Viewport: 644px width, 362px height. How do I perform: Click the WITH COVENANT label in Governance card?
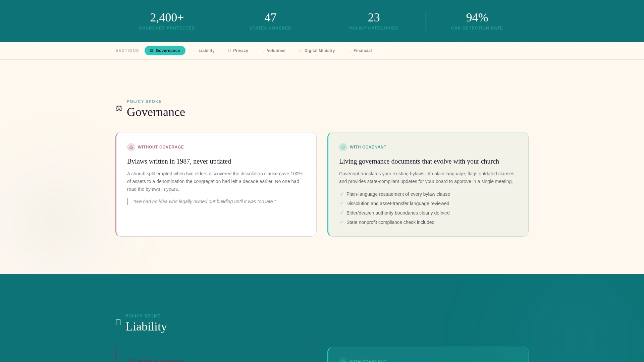click(x=368, y=147)
